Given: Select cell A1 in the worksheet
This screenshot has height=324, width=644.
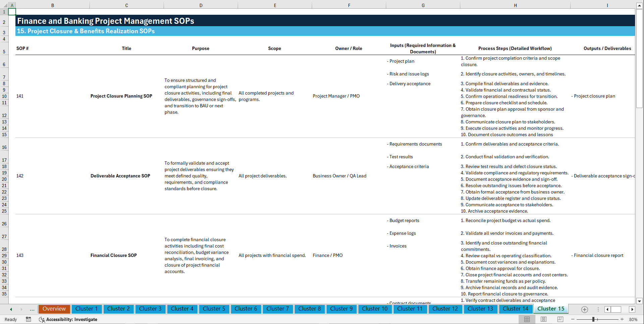Looking at the screenshot, I should [x=12, y=11].
